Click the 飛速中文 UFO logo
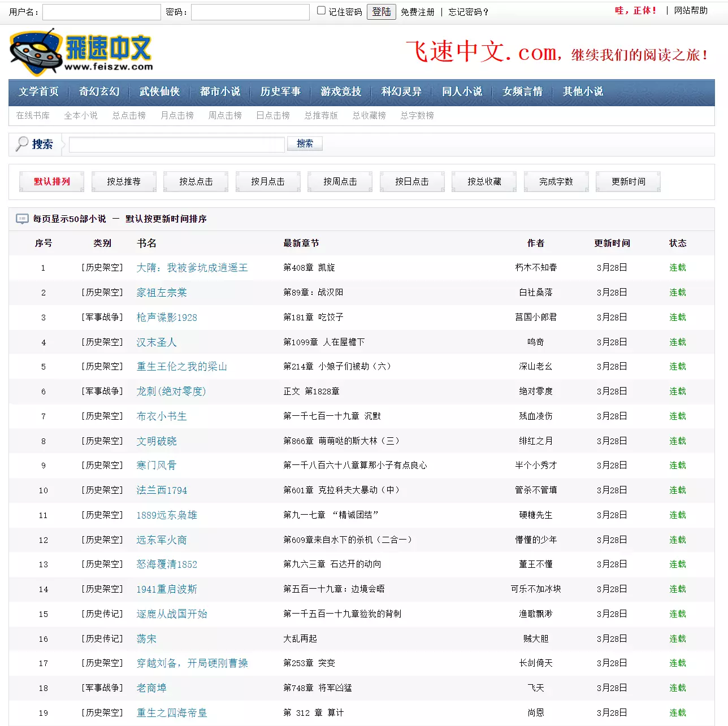The height and width of the screenshot is (726, 728). click(x=81, y=52)
